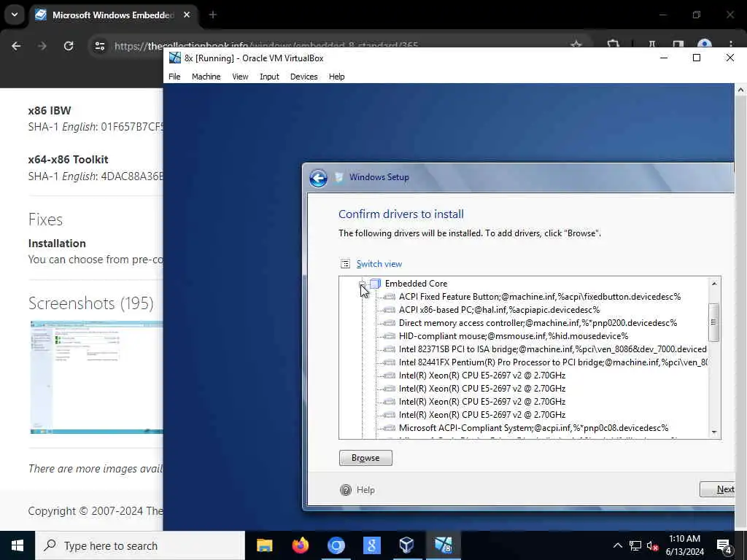Close the Microsoft Windows Embedded tab
The image size is (747, 560).
pos(187,15)
